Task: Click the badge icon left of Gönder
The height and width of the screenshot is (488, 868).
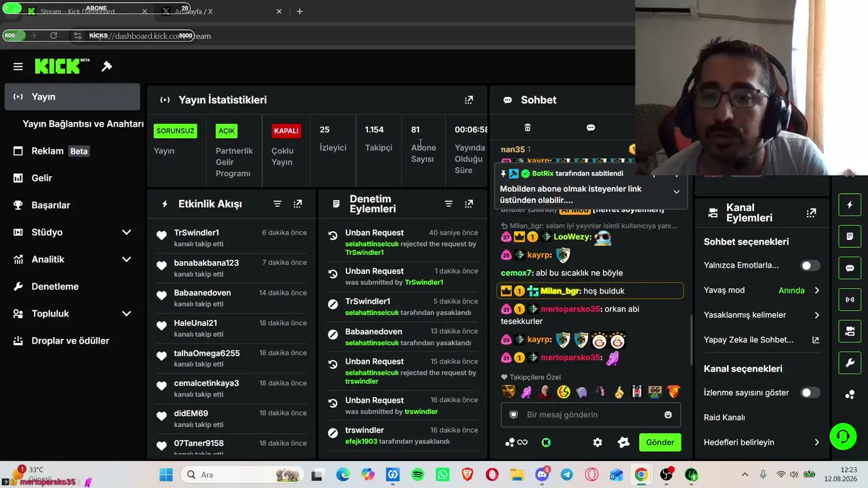Action: (x=624, y=443)
